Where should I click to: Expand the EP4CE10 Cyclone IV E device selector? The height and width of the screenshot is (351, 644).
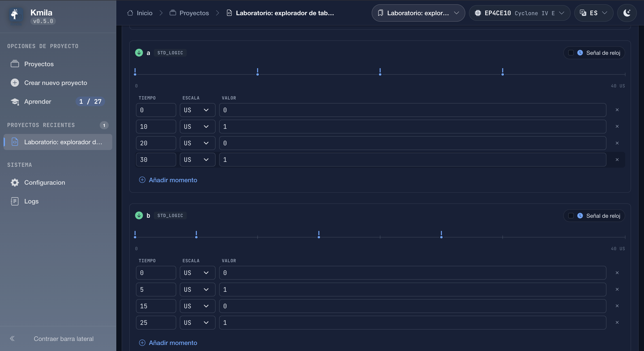[519, 13]
